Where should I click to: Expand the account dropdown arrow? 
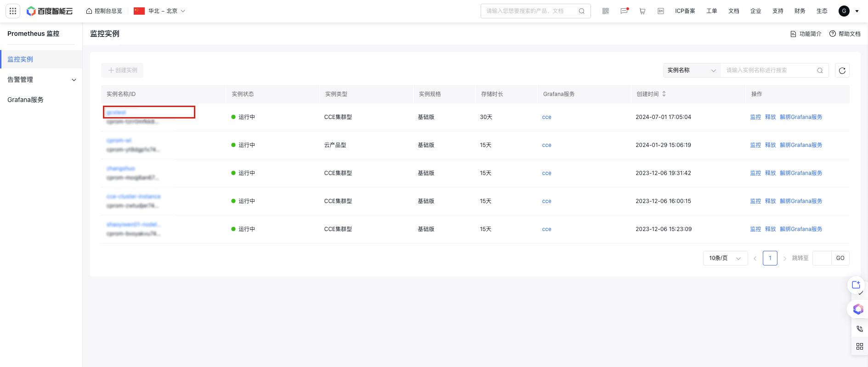857,11
